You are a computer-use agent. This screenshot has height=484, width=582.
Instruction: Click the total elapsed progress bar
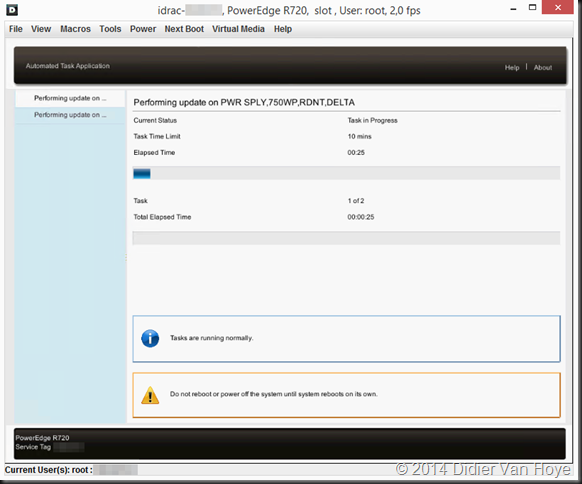346,238
